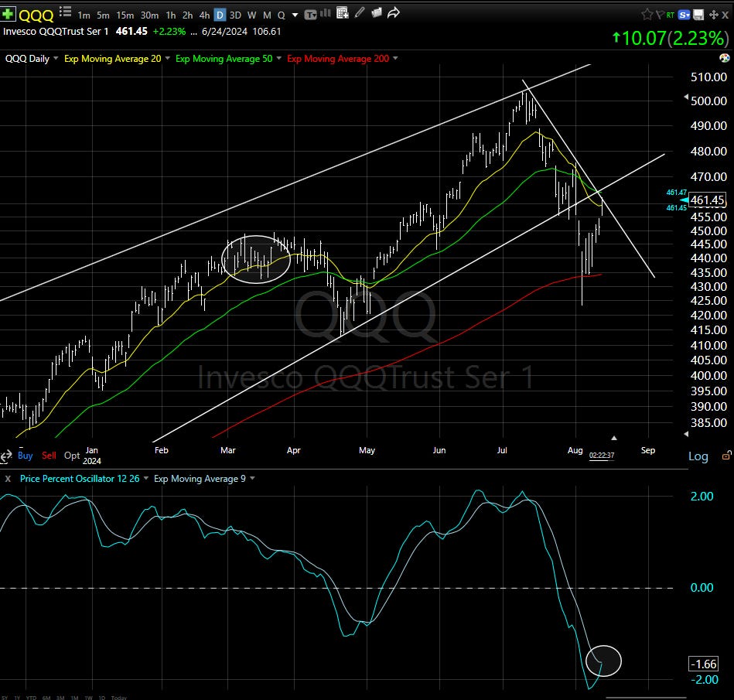Screen dimensions: 734x700
Task: Click the four-arrow move pane icon
Action: [x=714, y=15]
